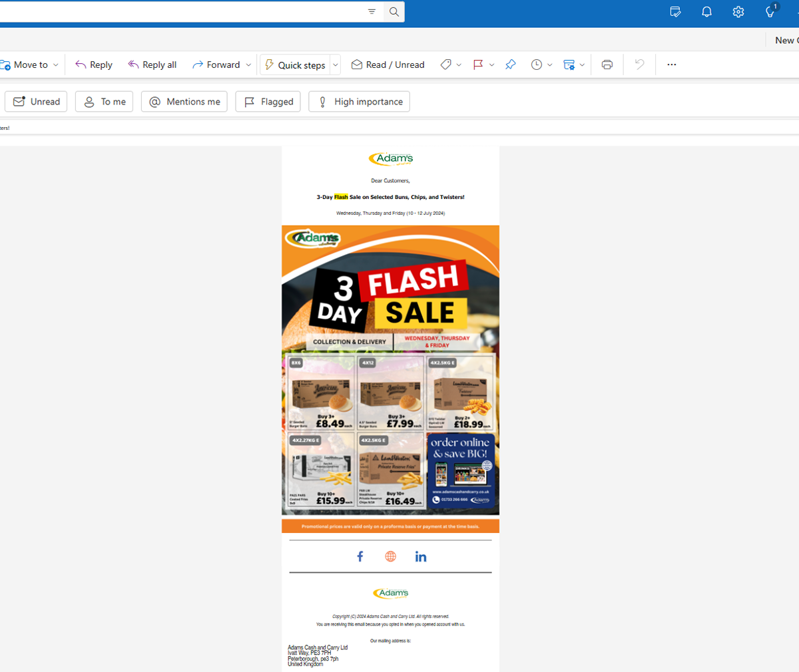The height and width of the screenshot is (672, 799).
Task: Filter by To me
Action: tap(105, 102)
